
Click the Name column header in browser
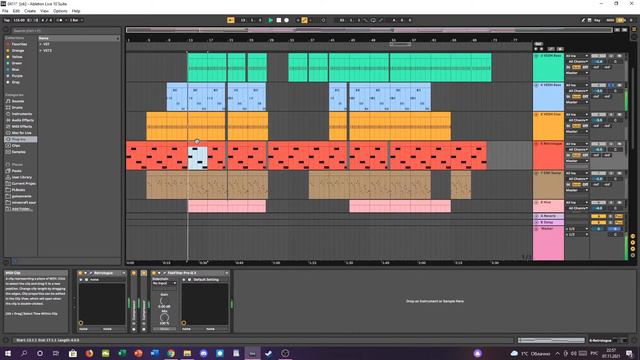(x=79, y=38)
